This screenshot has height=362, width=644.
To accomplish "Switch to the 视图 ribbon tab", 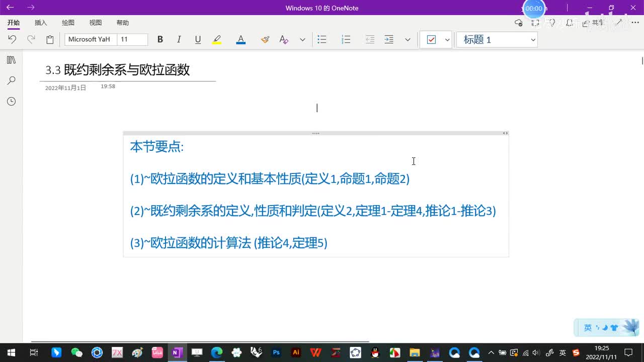I will 96,23.
